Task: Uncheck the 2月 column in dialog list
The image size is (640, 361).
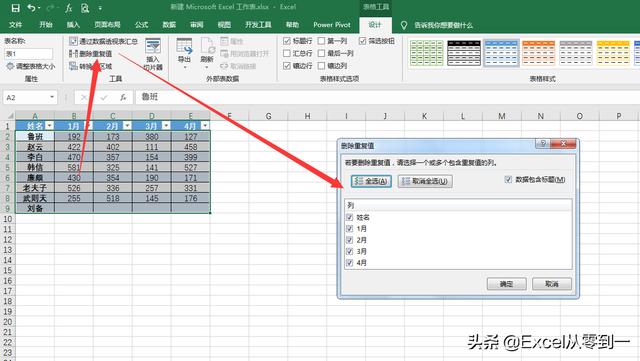Action: click(349, 240)
